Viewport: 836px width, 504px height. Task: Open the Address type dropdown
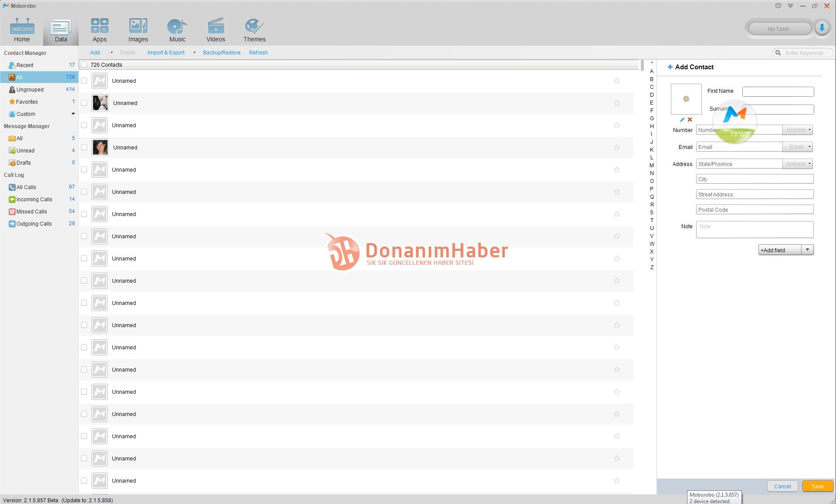coord(798,164)
